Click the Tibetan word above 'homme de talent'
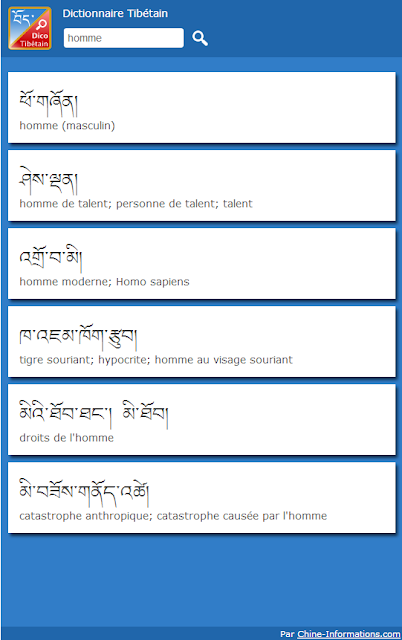The height and width of the screenshot is (640, 402). tap(49, 181)
